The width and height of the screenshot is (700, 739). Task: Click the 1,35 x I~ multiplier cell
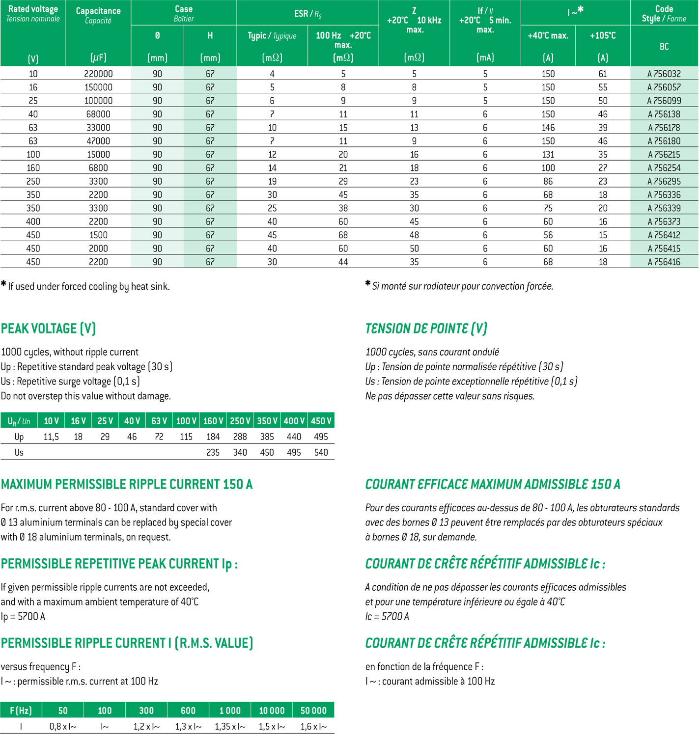click(230, 726)
